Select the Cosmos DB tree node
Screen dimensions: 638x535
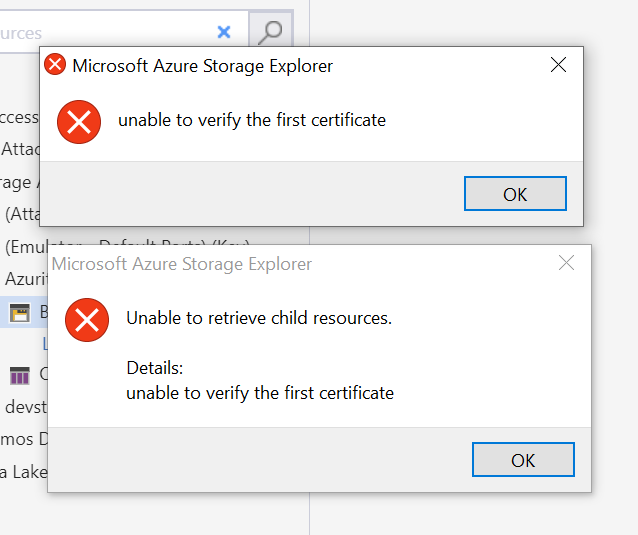[24, 439]
